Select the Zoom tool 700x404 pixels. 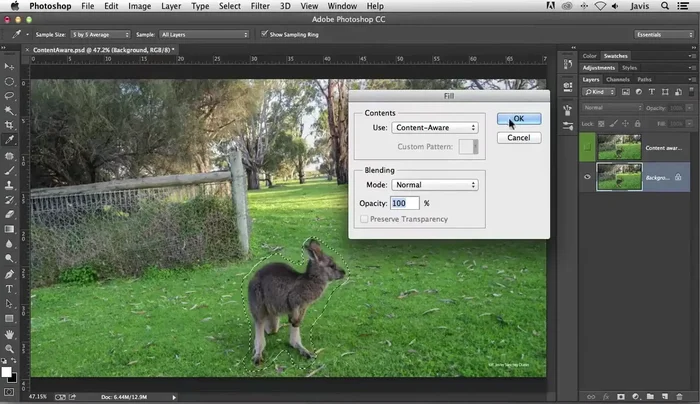tap(9, 348)
